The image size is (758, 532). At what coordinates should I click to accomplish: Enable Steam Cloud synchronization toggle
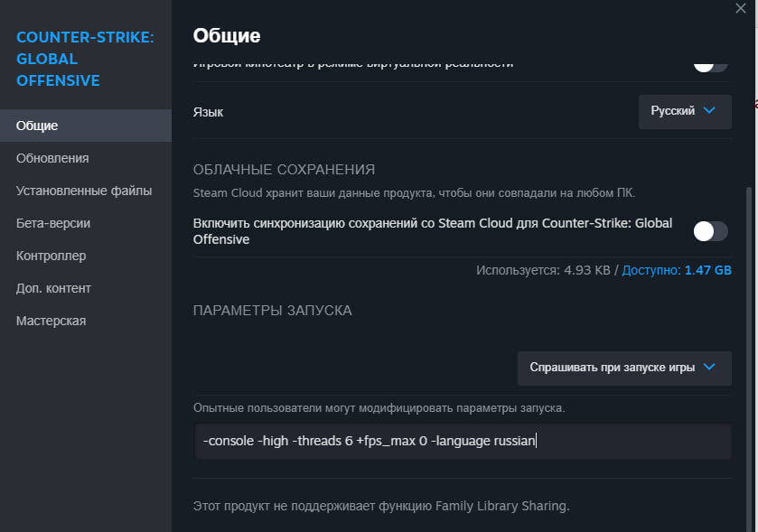point(710,231)
